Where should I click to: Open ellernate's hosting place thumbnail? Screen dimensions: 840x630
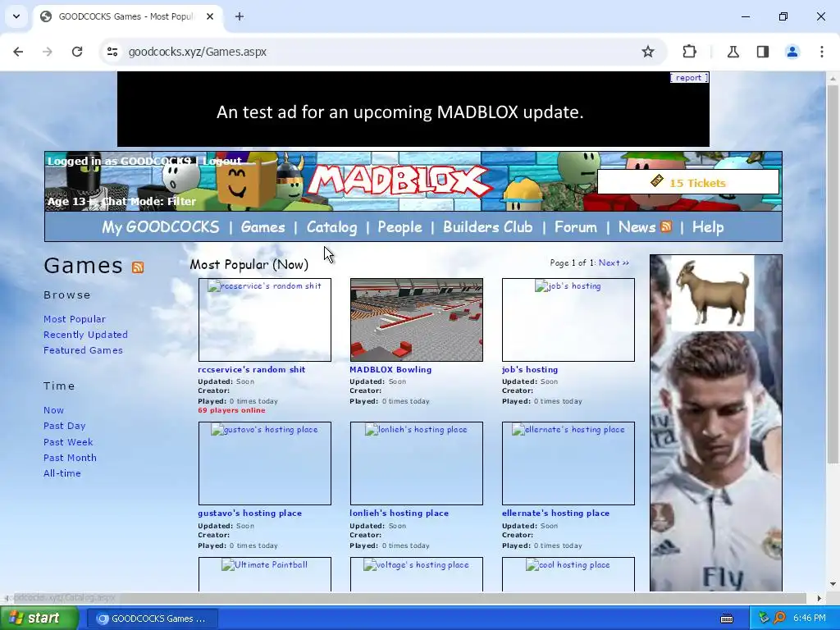click(x=568, y=463)
